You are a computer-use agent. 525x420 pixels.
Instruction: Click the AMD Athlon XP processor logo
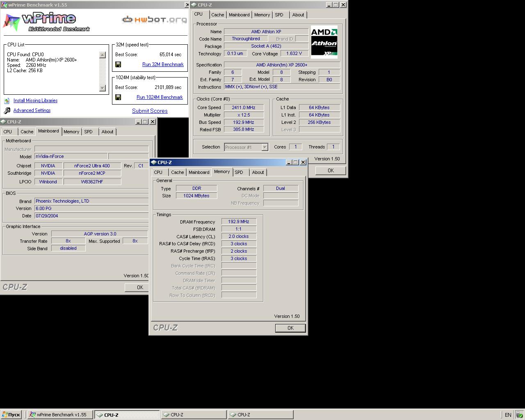324,43
